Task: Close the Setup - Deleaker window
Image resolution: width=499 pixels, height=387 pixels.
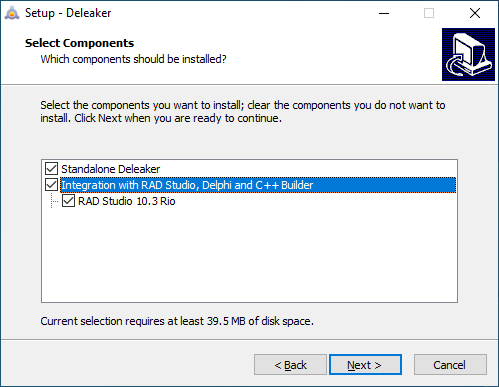Action: [x=475, y=13]
